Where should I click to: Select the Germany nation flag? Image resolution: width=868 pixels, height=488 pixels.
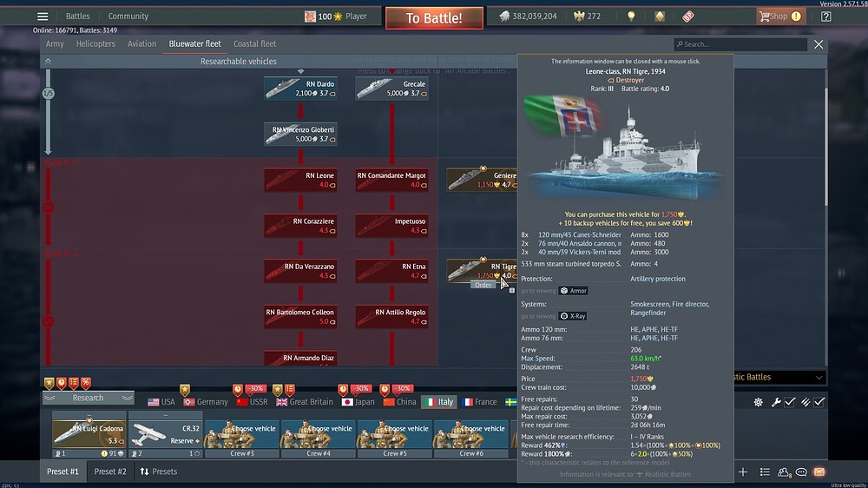(x=206, y=402)
